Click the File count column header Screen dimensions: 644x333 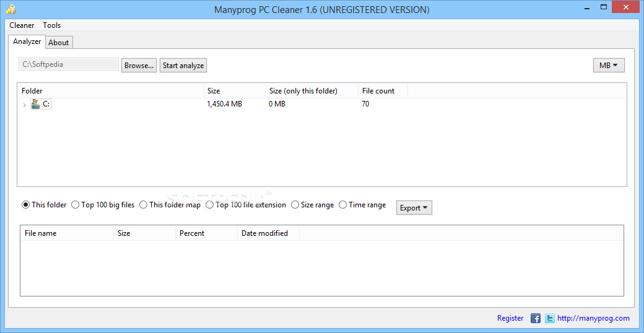pyautogui.click(x=383, y=91)
